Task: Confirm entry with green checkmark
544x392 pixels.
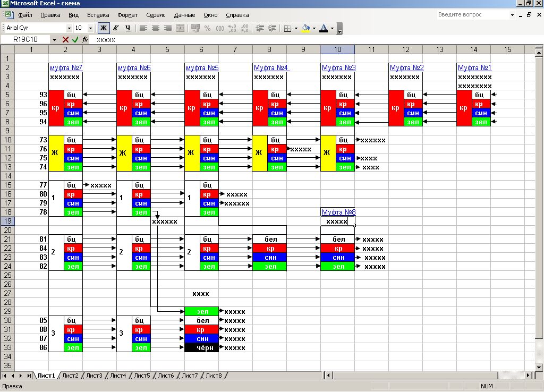Action: [75, 39]
